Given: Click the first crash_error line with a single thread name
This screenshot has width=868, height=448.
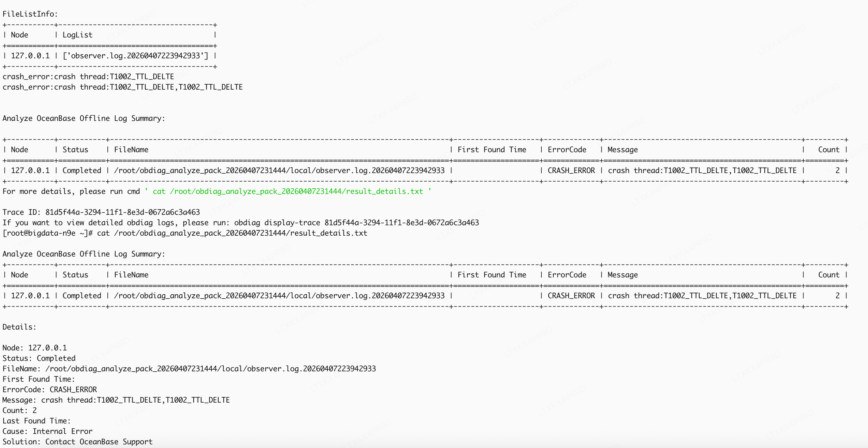Looking at the screenshot, I should pos(88,77).
